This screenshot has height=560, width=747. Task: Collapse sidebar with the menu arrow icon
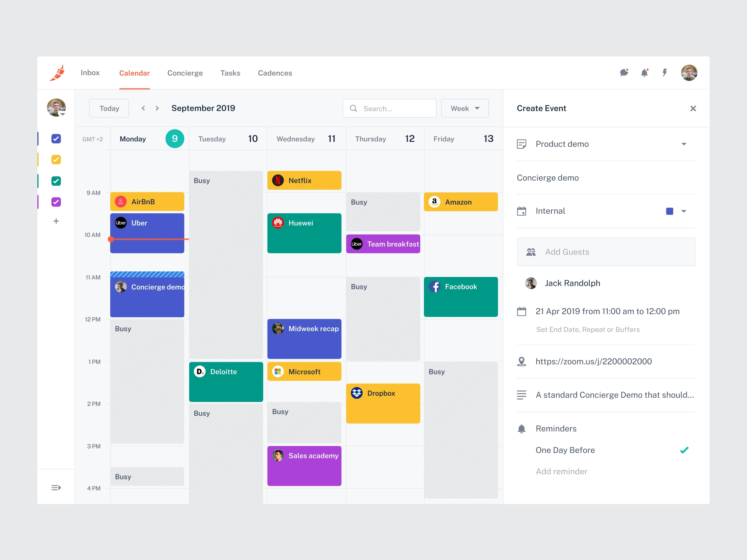[x=56, y=487]
